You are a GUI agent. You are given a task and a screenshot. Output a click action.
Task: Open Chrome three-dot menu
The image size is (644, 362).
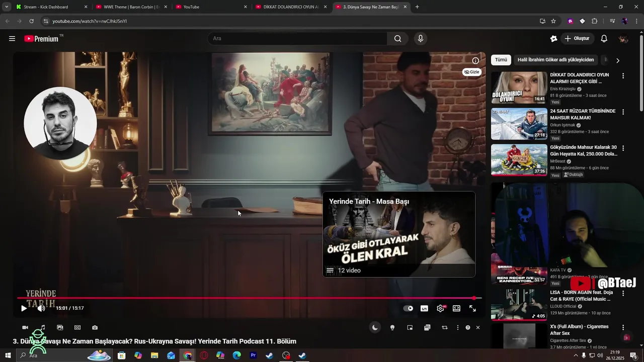(636, 21)
